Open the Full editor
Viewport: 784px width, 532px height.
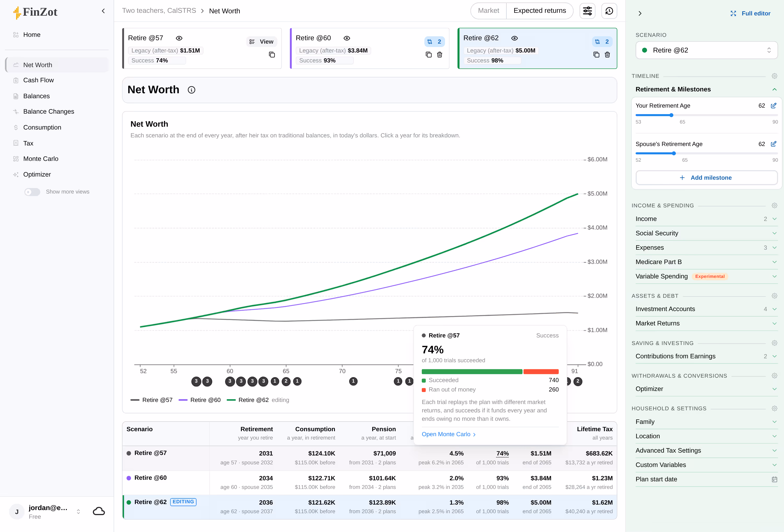(x=750, y=14)
